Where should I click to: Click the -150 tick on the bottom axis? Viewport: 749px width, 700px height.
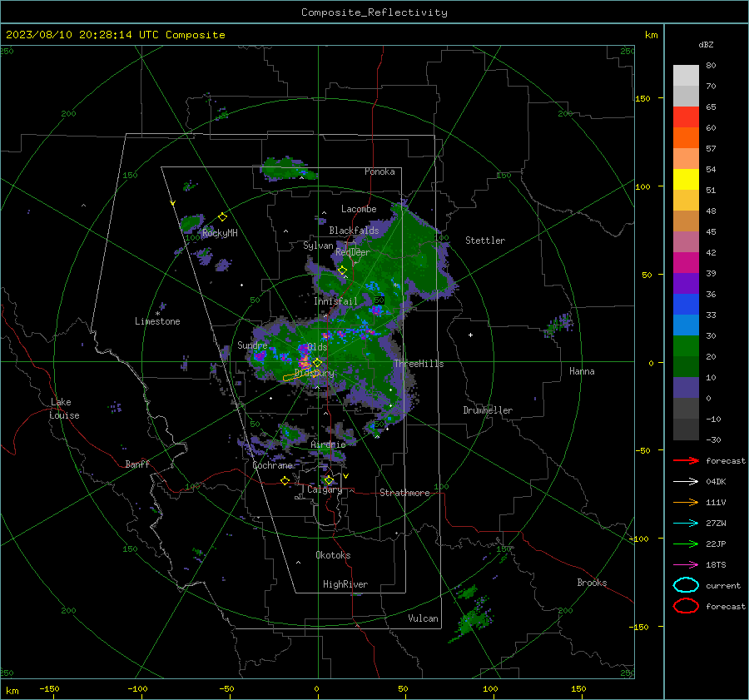[49, 688]
